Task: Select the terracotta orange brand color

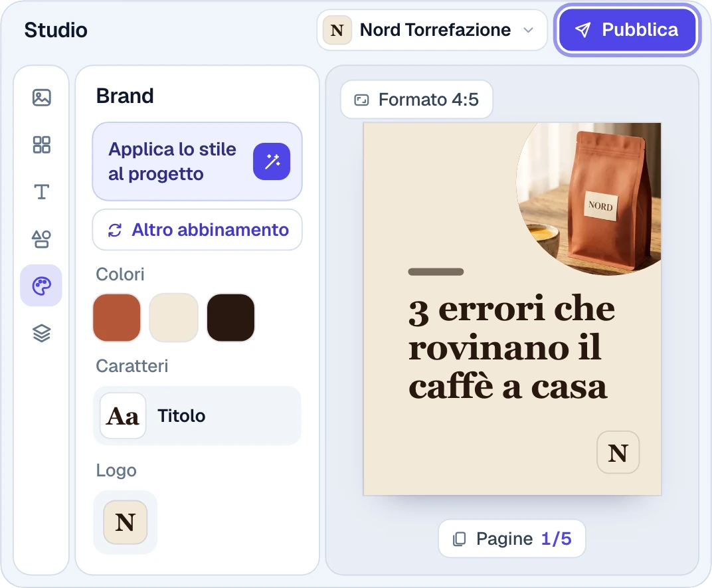Action: point(117,318)
